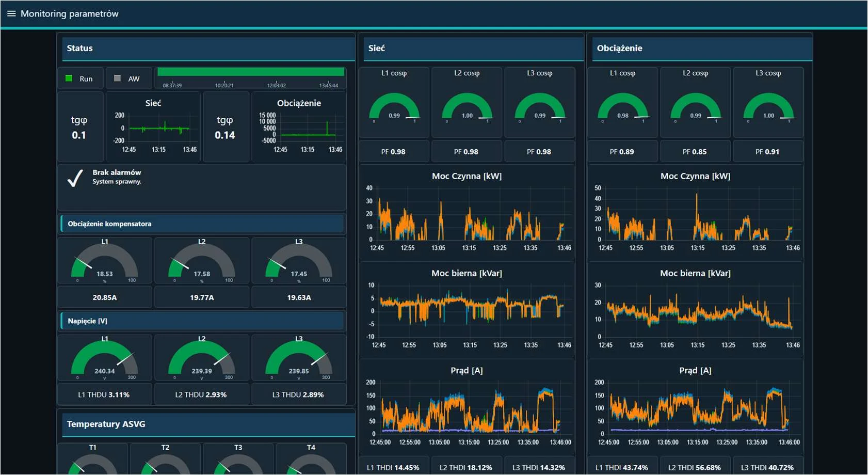Select the Sieć L3 cosφ gauge
Image resolution: width=868 pixels, height=475 pixels.
[540, 107]
